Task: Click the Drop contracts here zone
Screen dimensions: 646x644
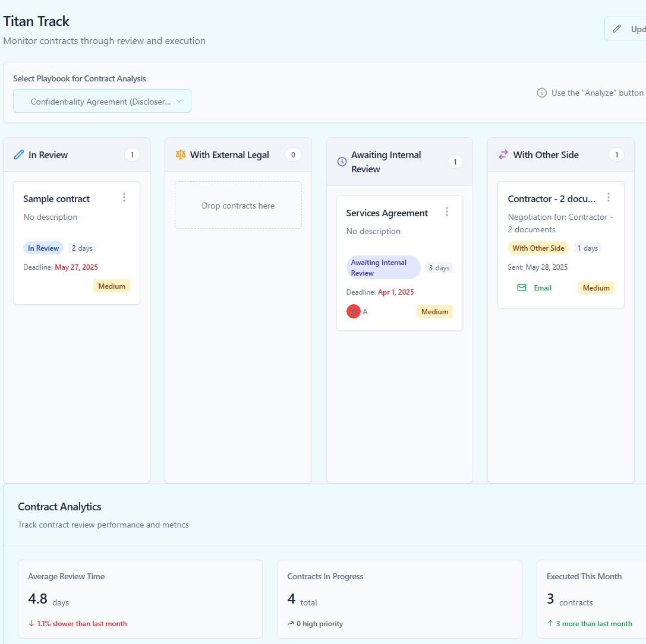Action: [238, 206]
